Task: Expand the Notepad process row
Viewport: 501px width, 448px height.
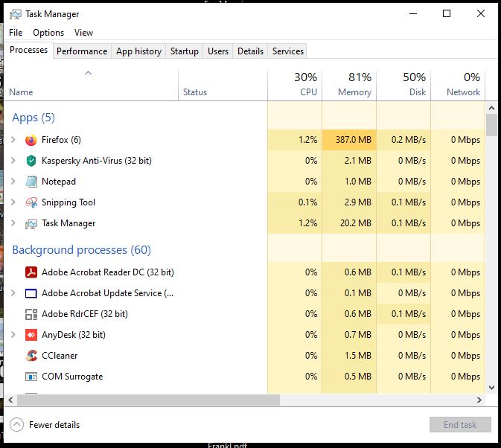Action: (x=13, y=181)
